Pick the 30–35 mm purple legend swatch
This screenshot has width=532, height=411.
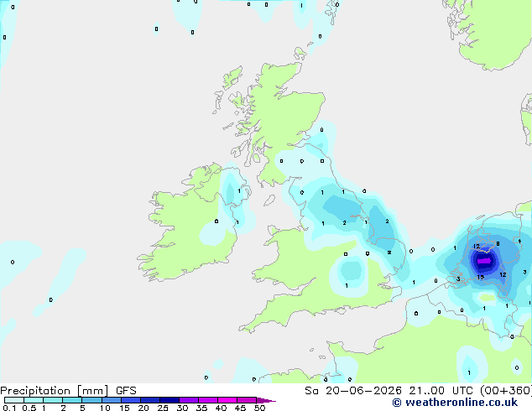pyautogui.click(x=188, y=400)
